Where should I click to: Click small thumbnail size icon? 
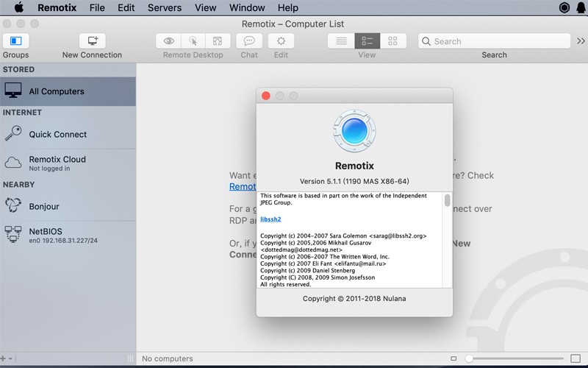(453, 358)
